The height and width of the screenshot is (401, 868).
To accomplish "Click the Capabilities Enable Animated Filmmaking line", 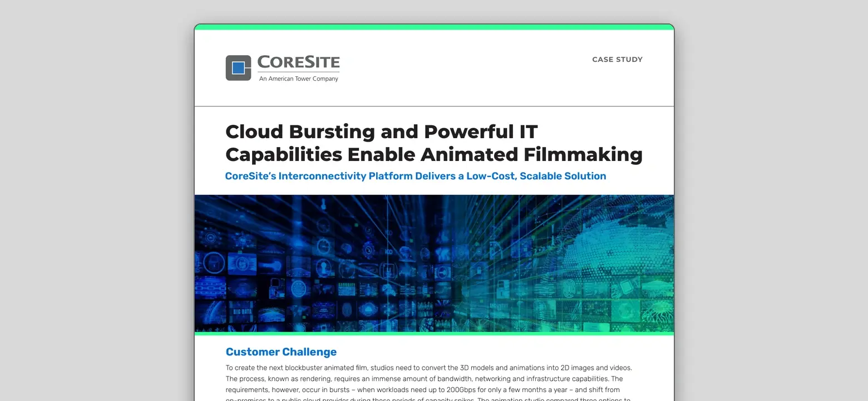I will pyautogui.click(x=434, y=154).
